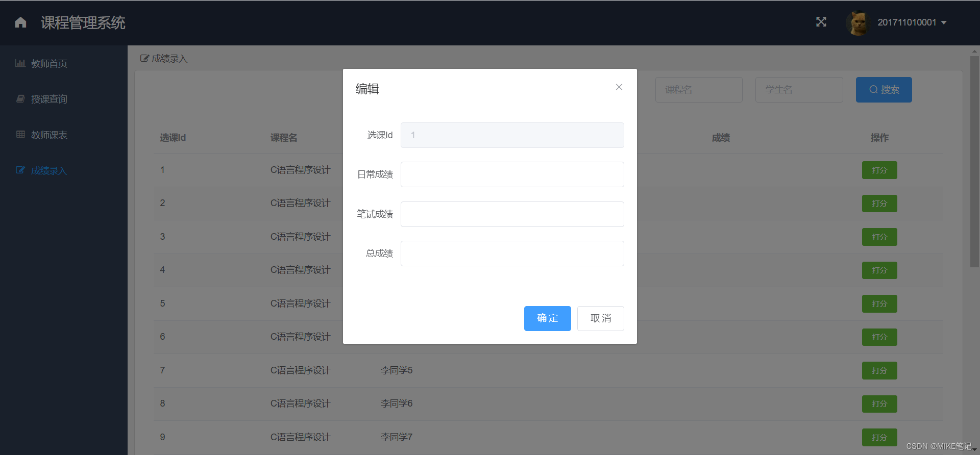Click the disabled 选课Id field
Image resolution: width=980 pixels, height=455 pixels.
tap(512, 135)
